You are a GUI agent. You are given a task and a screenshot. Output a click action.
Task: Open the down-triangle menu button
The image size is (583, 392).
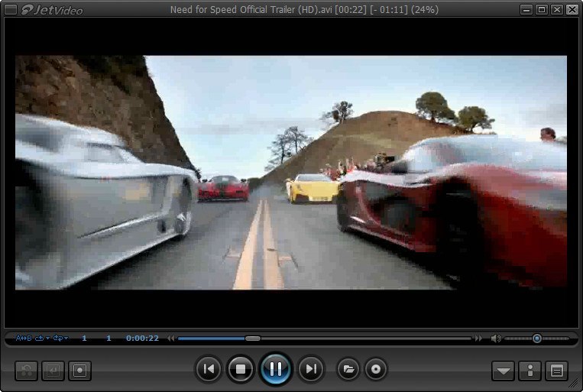pos(504,371)
